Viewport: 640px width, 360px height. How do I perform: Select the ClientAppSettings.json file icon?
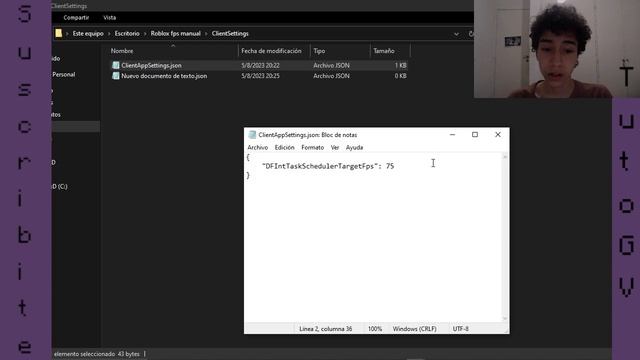coord(116,65)
